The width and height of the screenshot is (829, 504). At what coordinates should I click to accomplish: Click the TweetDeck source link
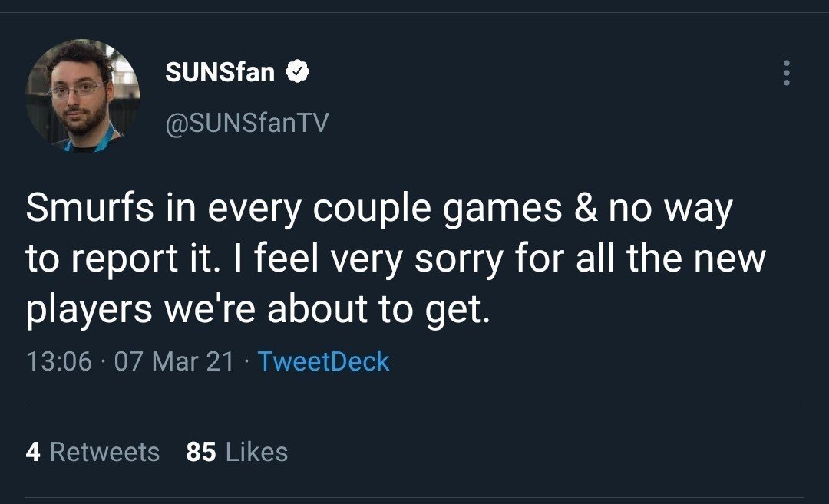pyautogui.click(x=323, y=361)
